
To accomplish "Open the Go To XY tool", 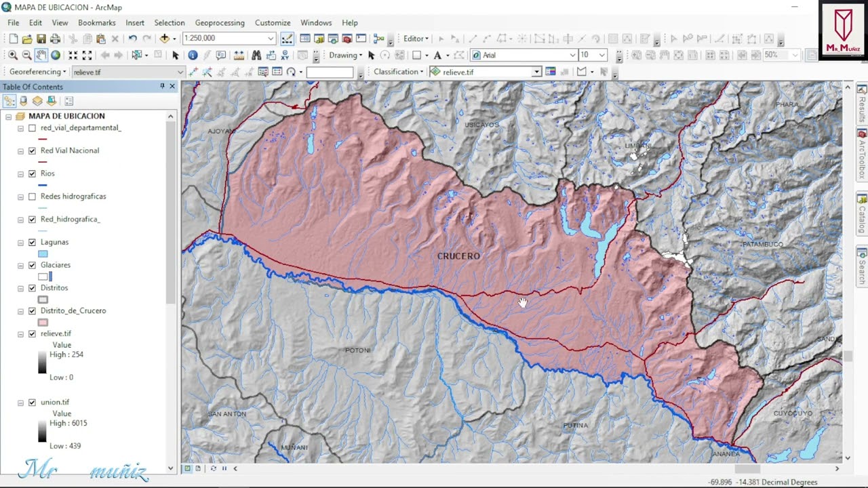I will tap(285, 55).
